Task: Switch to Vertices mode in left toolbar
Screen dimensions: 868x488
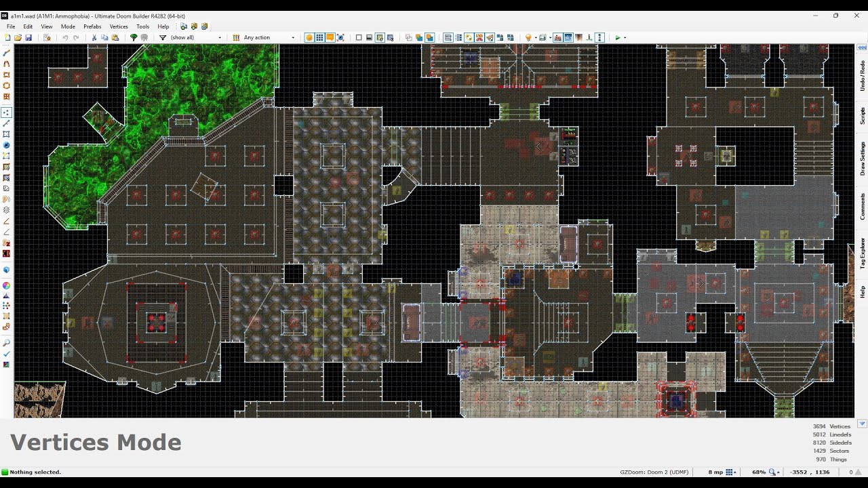Action: tap(7, 112)
